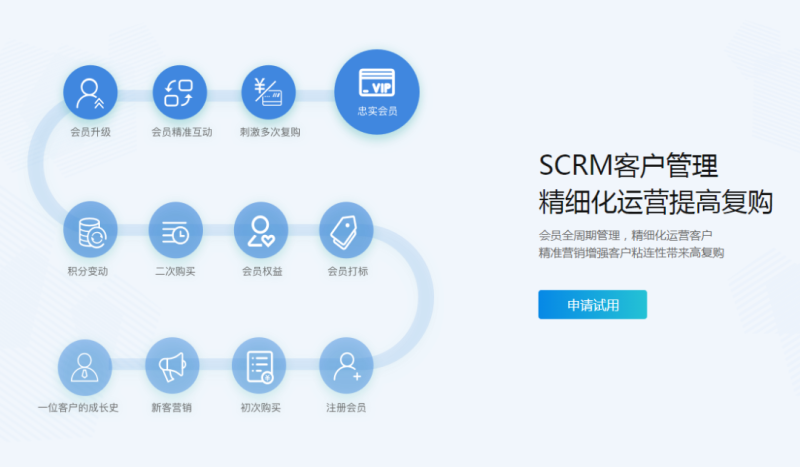
Task: Click the 精准营销增强客户粘连性 description line
Action: 630,253
